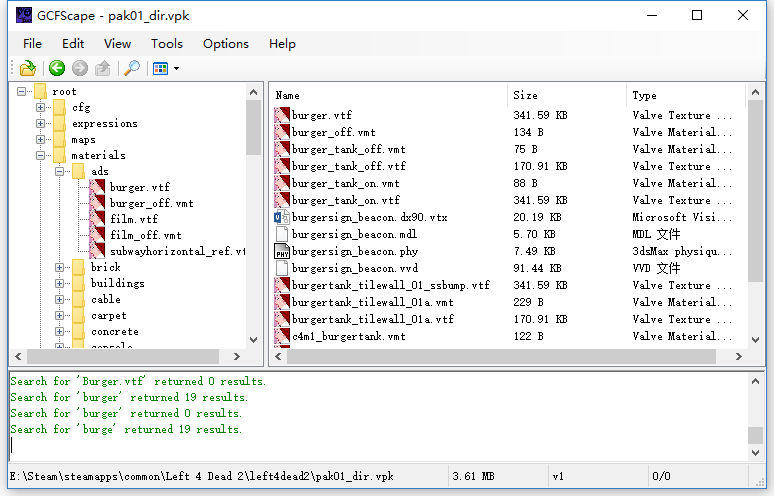Expand the concrete folder node

(x=60, y=331)
